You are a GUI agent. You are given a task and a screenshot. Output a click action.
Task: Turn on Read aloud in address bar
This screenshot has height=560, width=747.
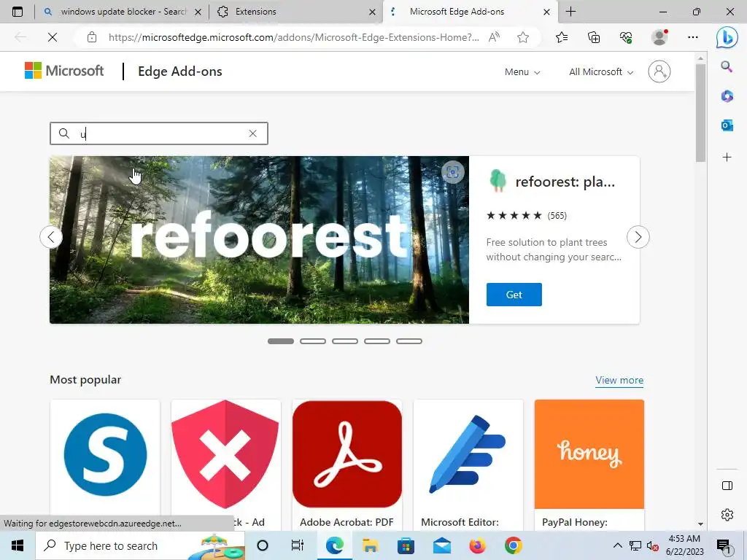click(x=494, y=37)
